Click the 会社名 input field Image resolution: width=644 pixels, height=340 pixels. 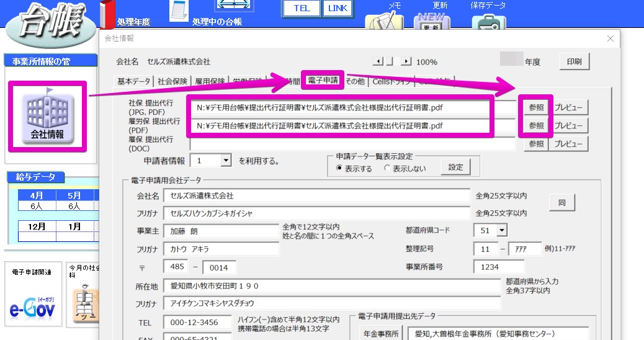pyautogui.click(x=316, y=196)
